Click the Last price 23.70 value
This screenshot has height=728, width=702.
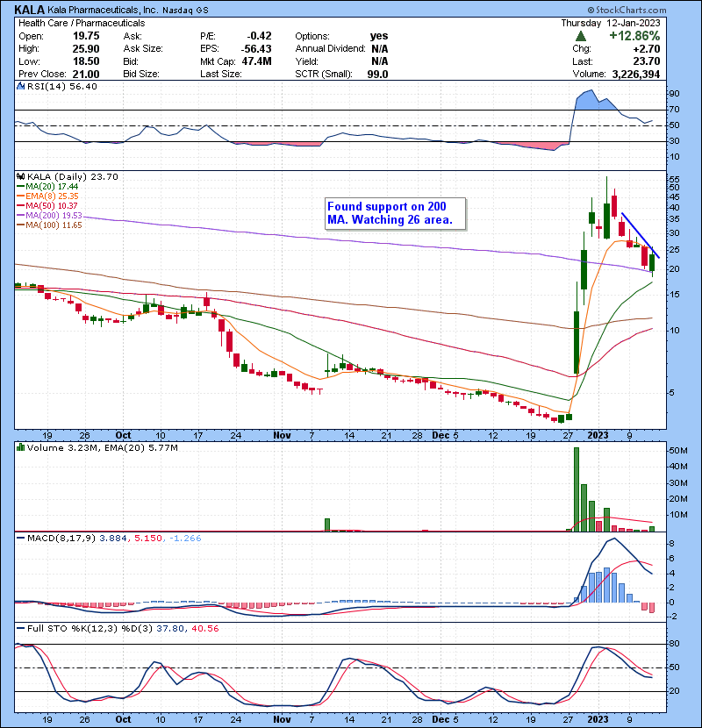(646, 61)
